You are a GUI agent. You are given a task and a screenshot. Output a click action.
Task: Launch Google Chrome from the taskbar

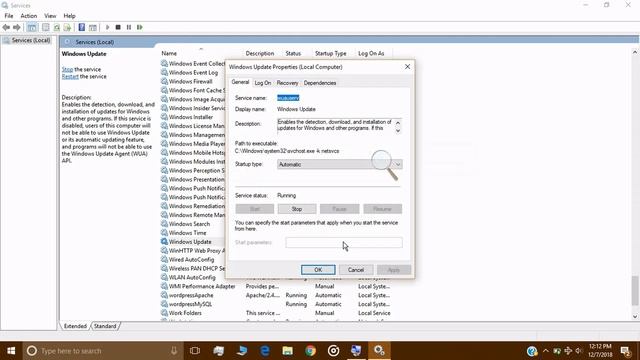coord(310,351)
